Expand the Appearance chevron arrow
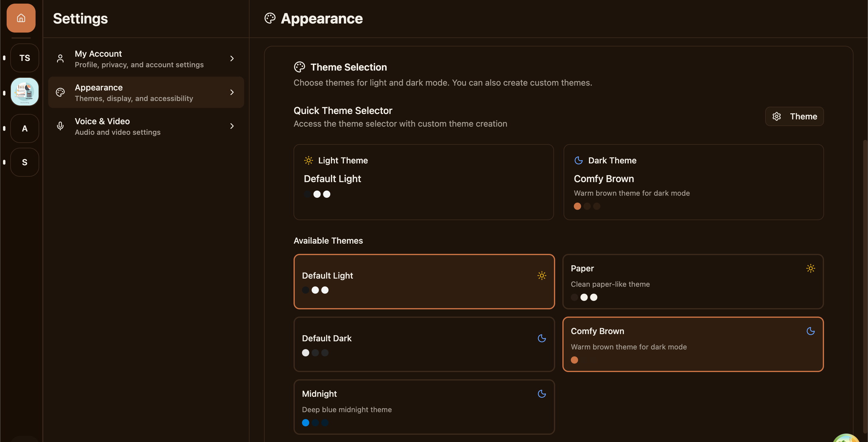Viewport: 868px width, 442px height. tap(232, 92)
